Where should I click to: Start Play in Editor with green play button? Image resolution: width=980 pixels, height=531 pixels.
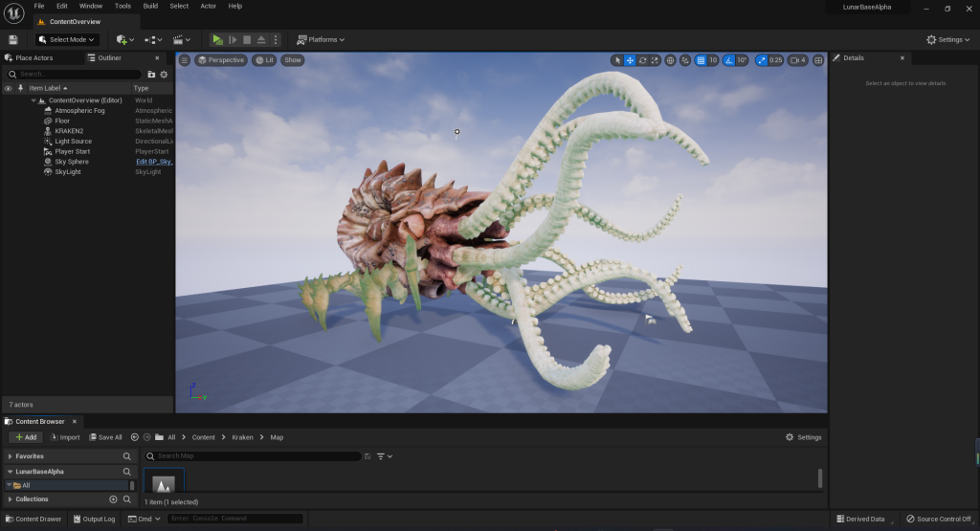point(217,39)
